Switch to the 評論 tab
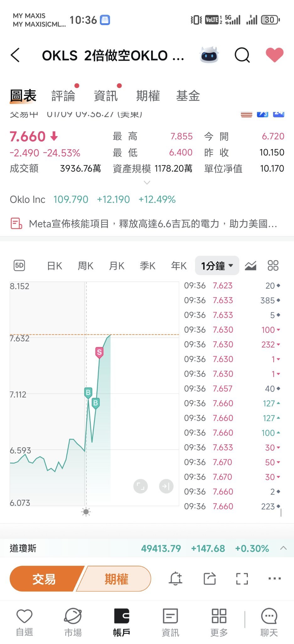 63,96
